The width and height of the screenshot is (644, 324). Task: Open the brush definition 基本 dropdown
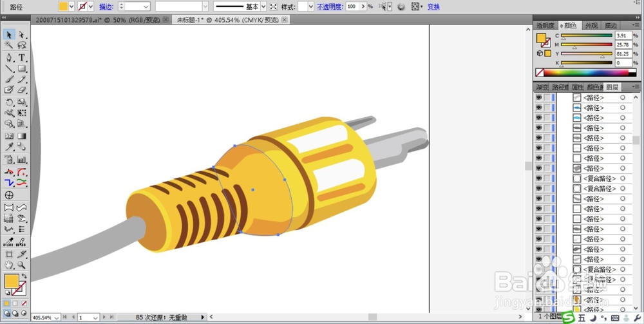[263, 6]
